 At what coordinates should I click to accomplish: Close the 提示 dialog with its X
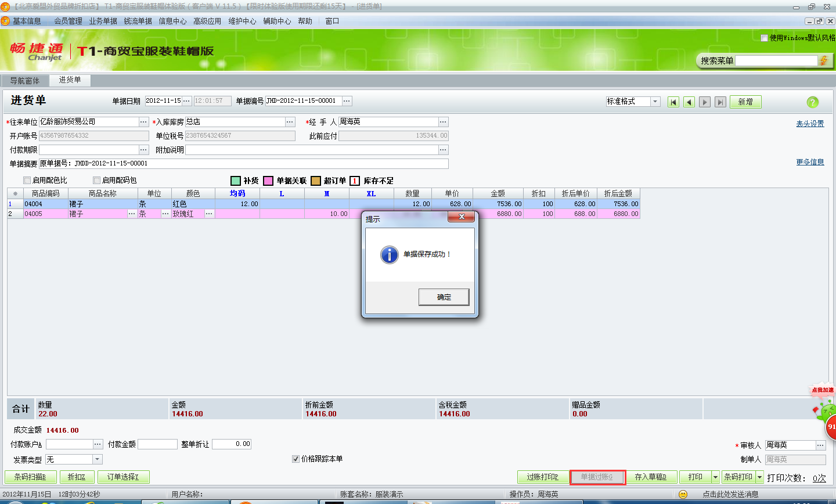(462, 217)
